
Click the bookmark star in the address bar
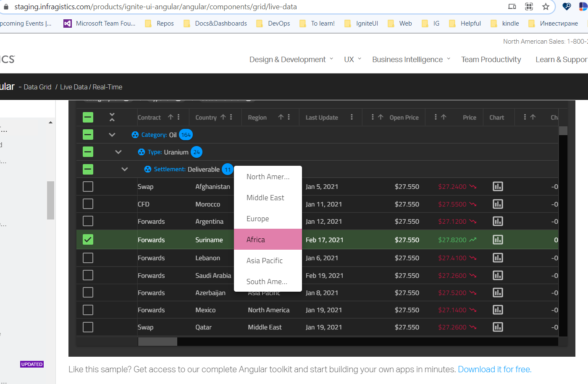tap(546, 7)
